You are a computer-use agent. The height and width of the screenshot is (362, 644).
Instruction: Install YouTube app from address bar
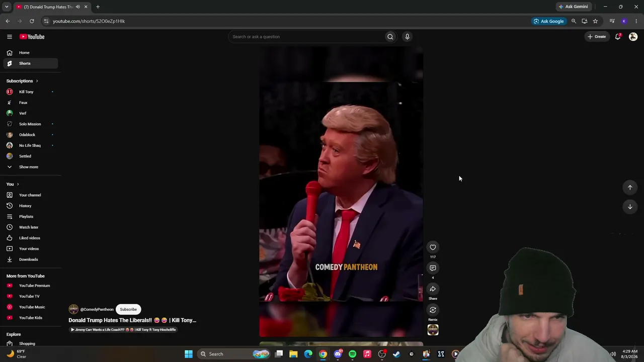[584, 21]
